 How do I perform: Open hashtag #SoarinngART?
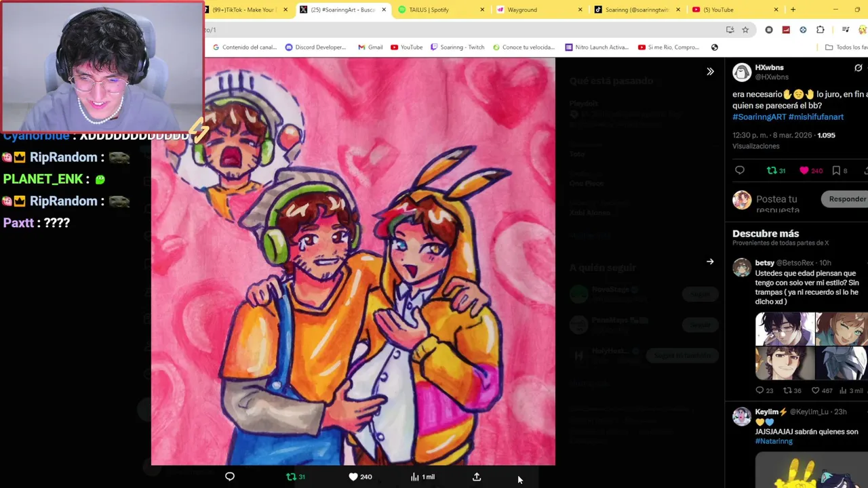click(759, 117)
